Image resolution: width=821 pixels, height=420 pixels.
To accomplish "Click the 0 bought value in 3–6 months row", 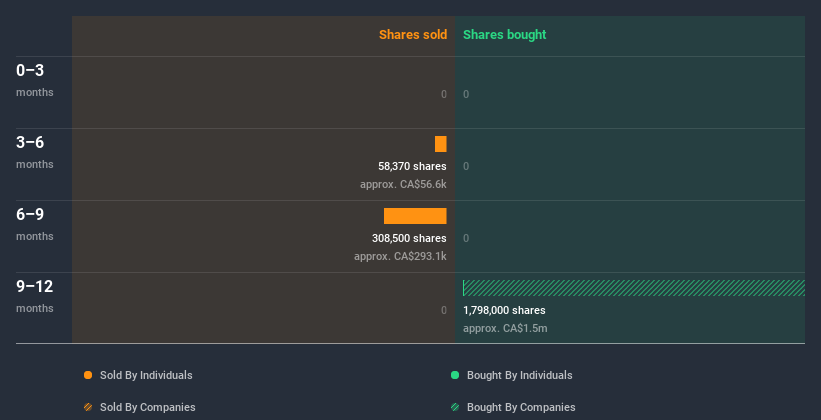I will coord(466,166).
